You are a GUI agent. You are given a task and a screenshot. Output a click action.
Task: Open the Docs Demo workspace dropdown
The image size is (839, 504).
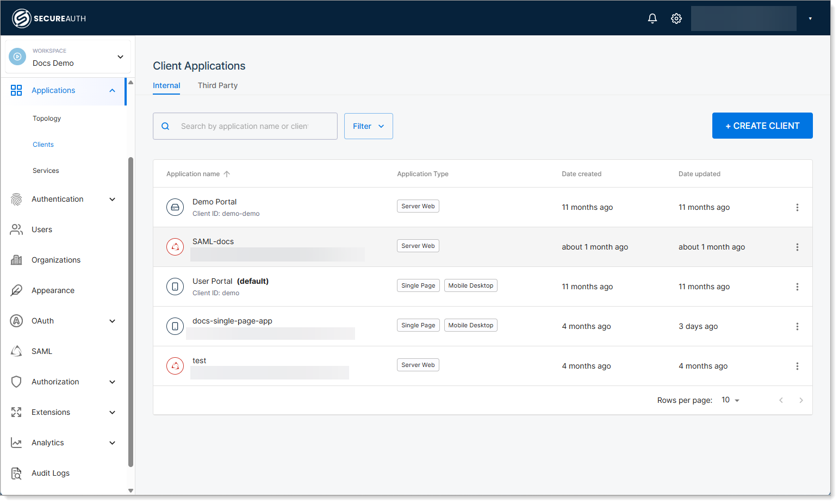(120, 57)
